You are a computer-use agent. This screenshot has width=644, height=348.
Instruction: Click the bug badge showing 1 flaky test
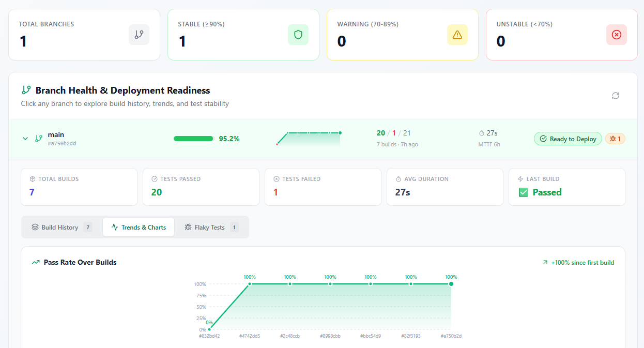(615, 138)
